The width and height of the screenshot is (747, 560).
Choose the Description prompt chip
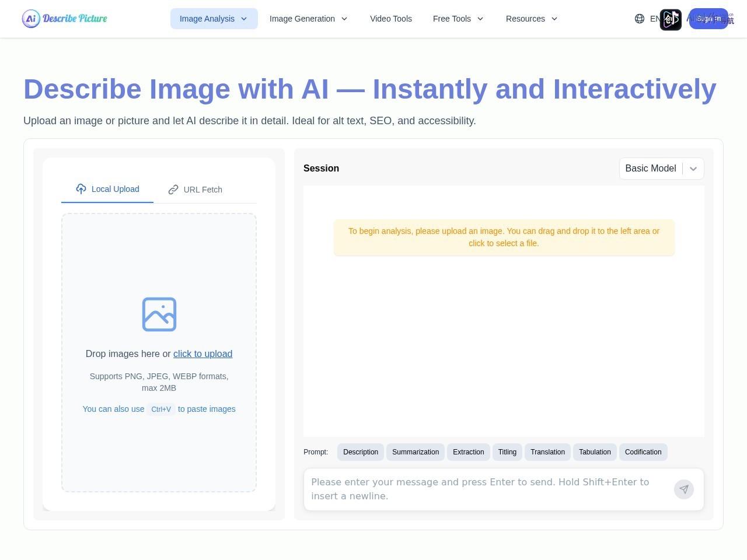coord(361,452)
